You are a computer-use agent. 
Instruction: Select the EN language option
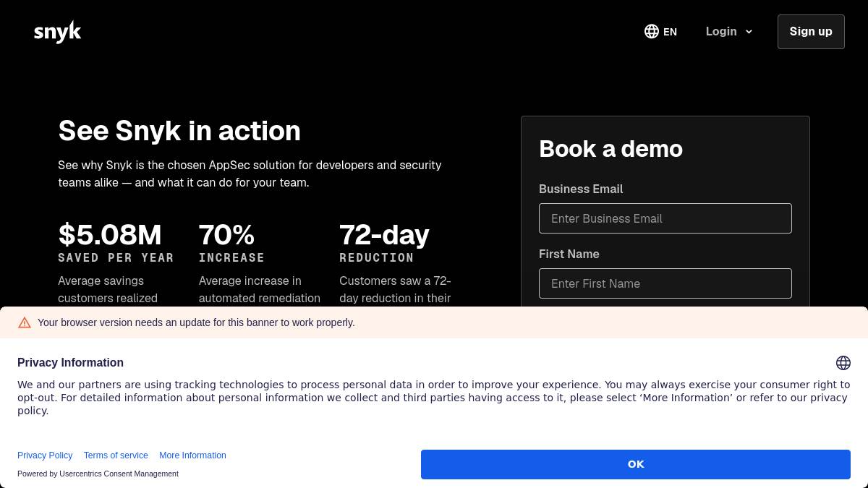670,32
